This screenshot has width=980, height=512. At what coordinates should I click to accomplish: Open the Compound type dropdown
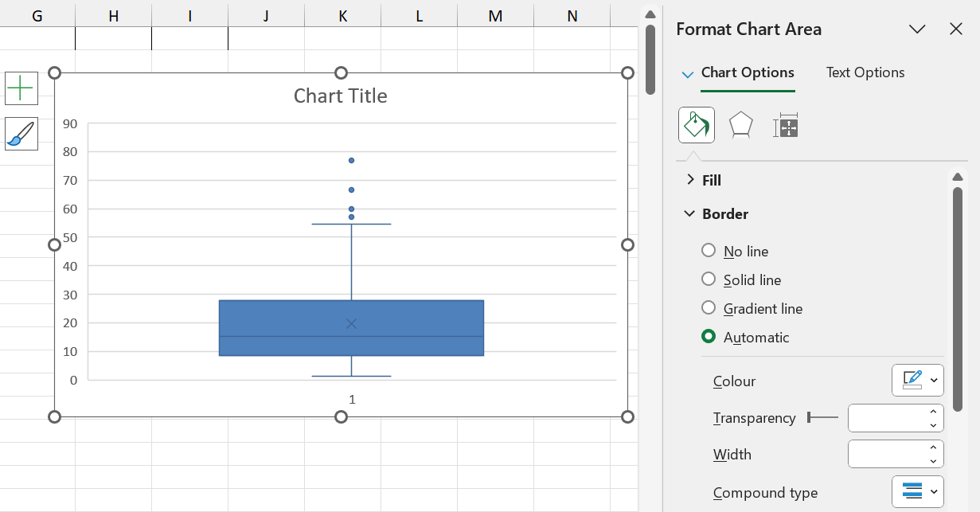pyautogui.click(x=917, y=492)
